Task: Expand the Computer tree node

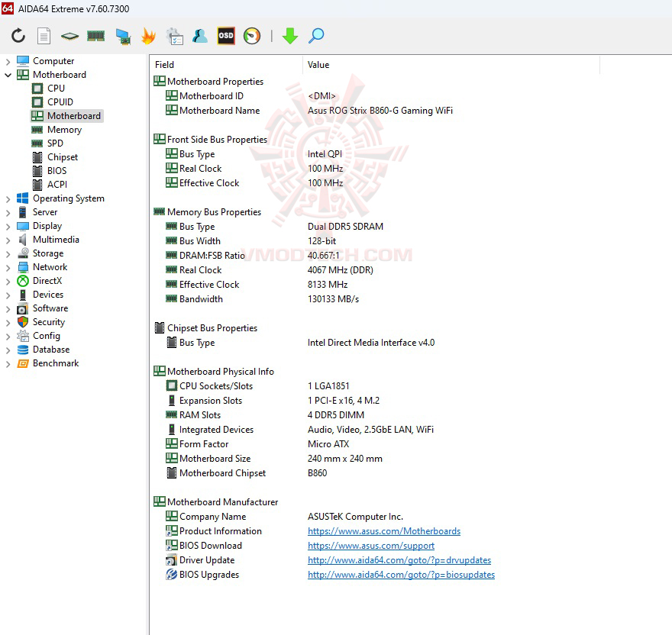Action: [x=8, y=61]
